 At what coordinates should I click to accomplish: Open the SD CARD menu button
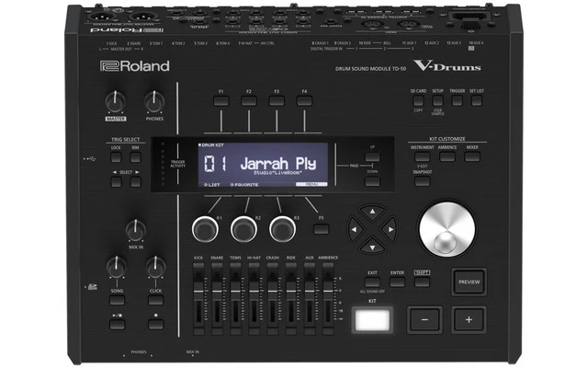pyautogui.click(x=418, y=100)
